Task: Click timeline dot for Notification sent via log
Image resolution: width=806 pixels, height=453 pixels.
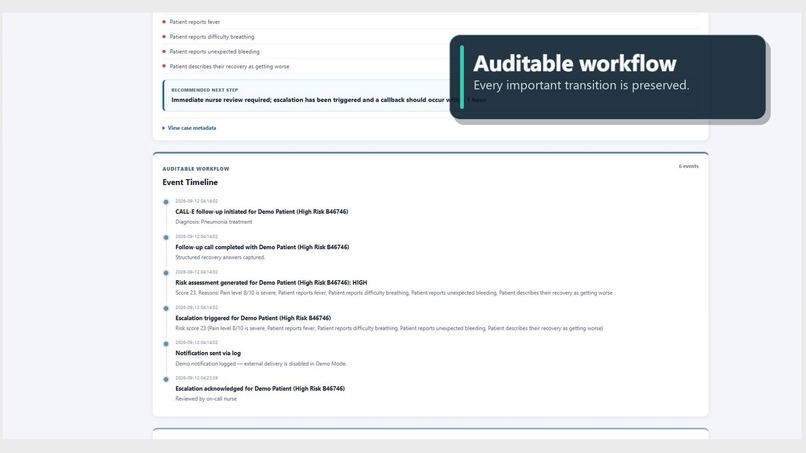Action: [166, 344]
